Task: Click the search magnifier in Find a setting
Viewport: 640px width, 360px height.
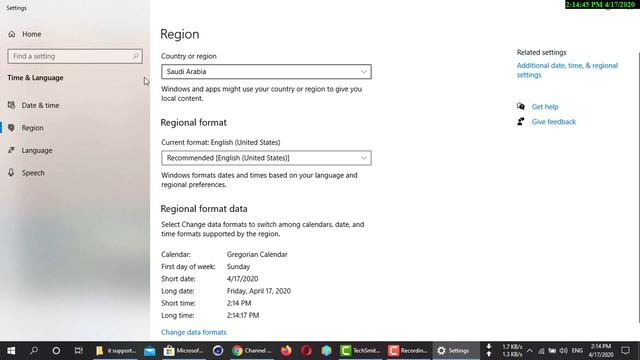Action: [136, 56]
